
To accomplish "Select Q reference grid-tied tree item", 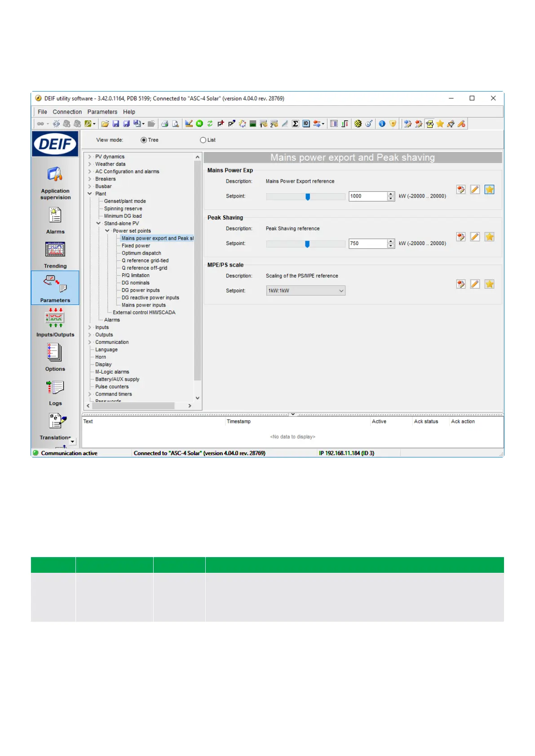I will pos(145,261).
